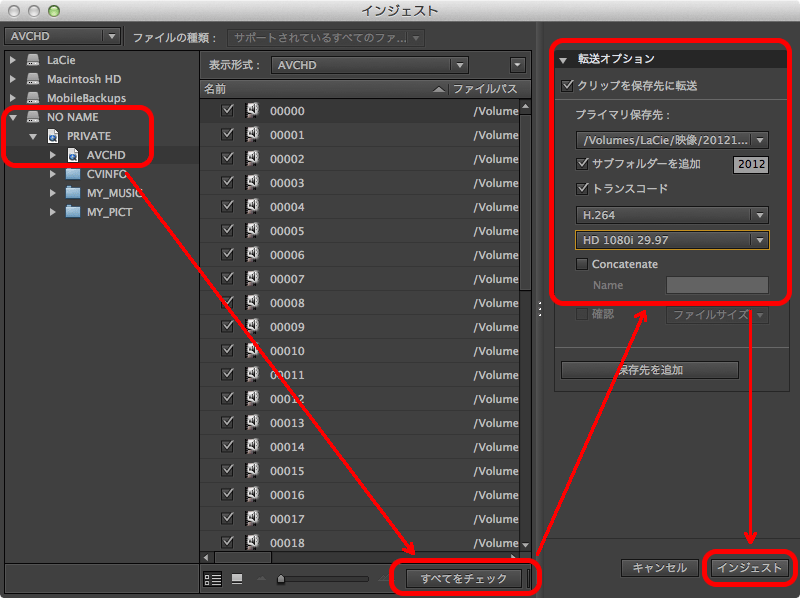
Task: Switch to thumbnail view icon
Action: click(237, 578)
